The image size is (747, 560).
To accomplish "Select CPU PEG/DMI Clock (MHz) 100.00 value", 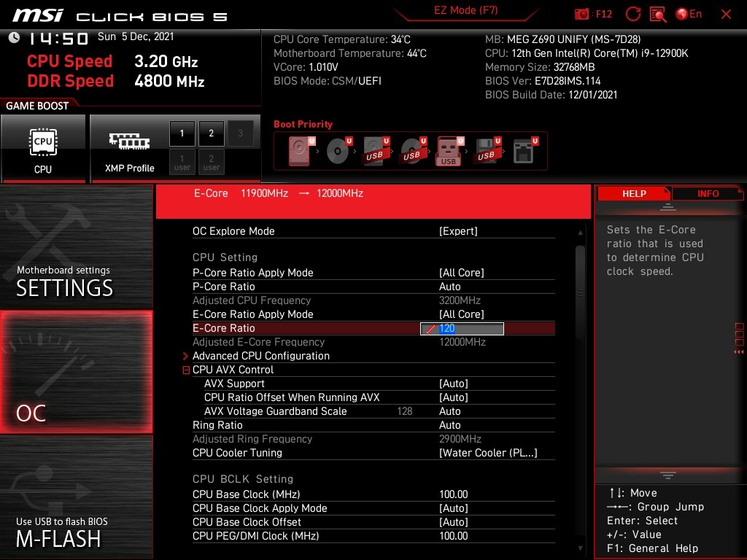I will [x=454, y=536].
